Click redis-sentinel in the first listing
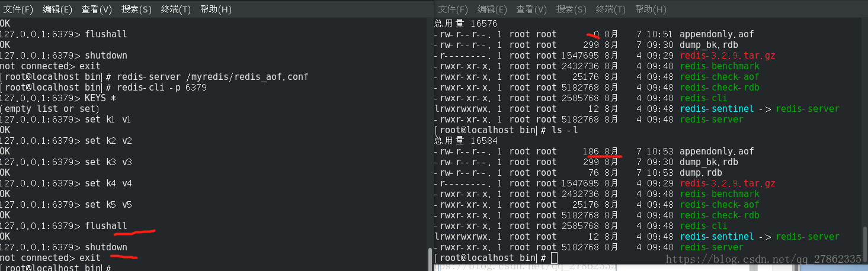Screen dimensions: 868x271 click(x=717, y=109)
